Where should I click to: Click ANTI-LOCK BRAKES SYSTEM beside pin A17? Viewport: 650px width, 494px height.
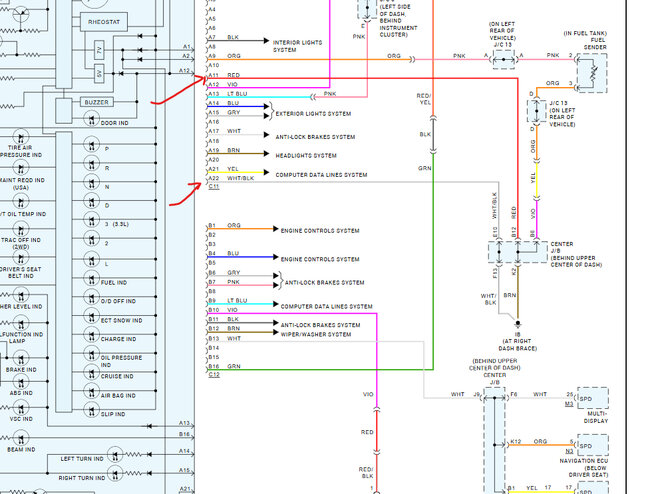315,137
